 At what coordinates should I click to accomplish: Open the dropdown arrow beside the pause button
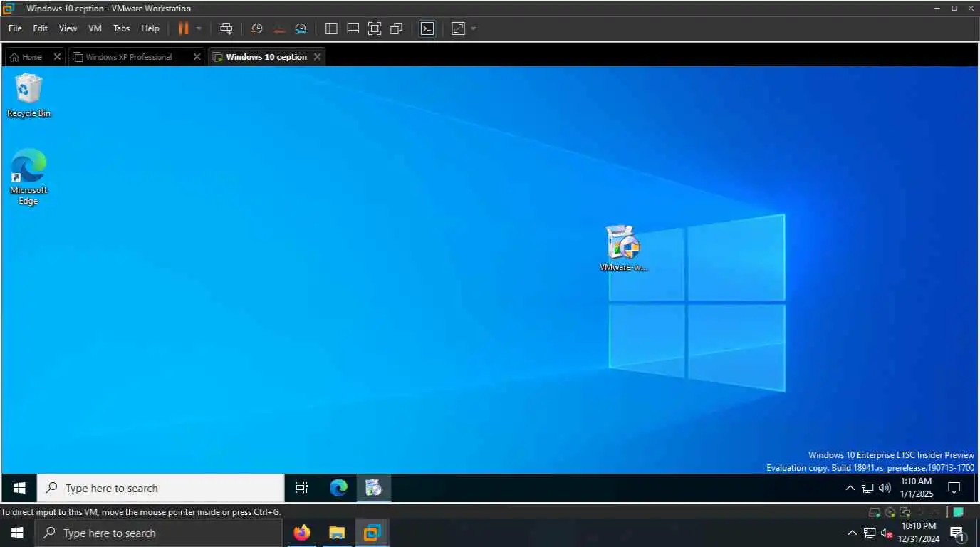click(x=199, y=28)
